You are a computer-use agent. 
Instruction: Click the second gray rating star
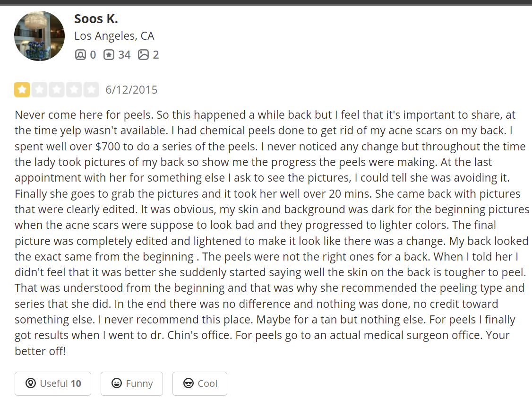pos(40,89)
